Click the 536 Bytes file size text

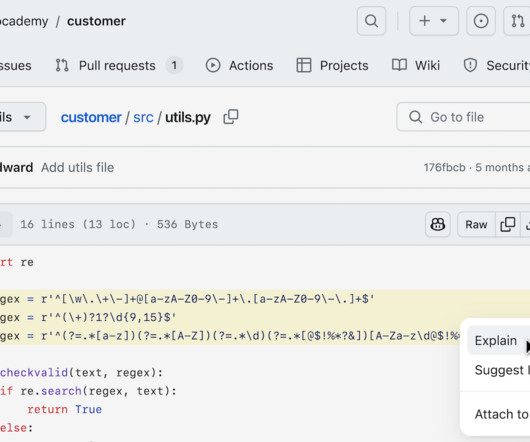(187, 224)
